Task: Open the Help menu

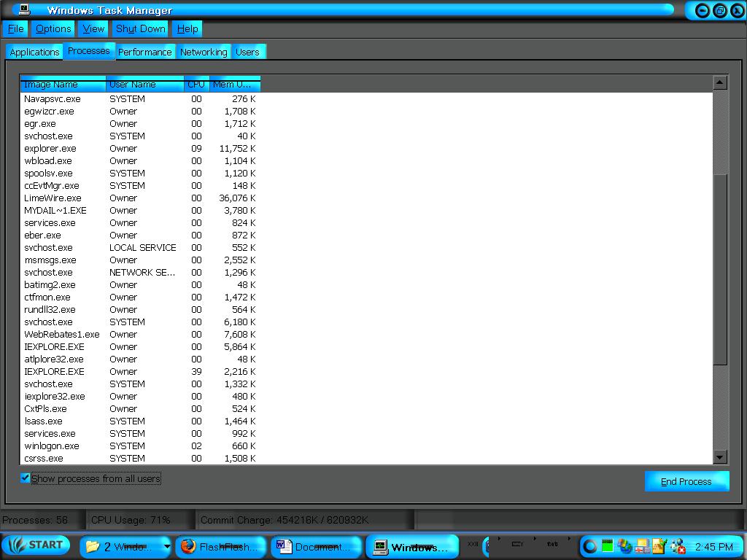Action: (x=187, y=28)
